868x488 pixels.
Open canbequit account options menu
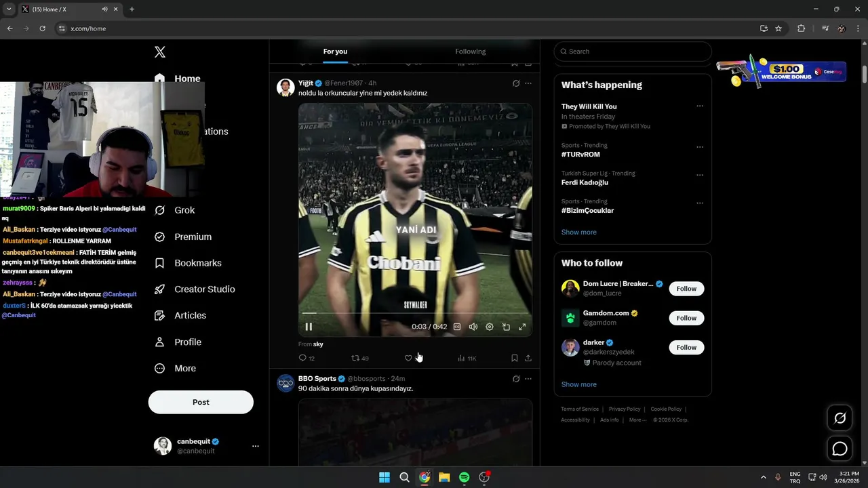256,446
